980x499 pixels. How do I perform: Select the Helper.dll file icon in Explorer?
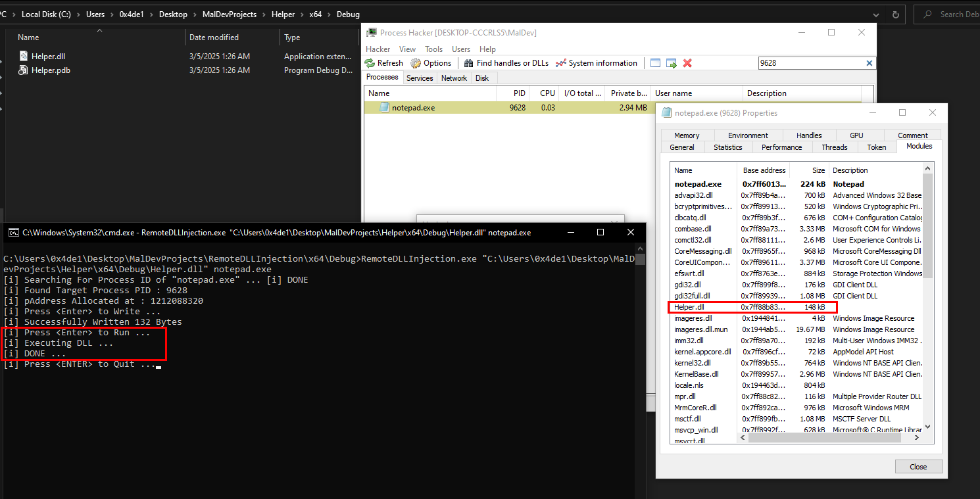pyautogui.click(x=24, y=57)
